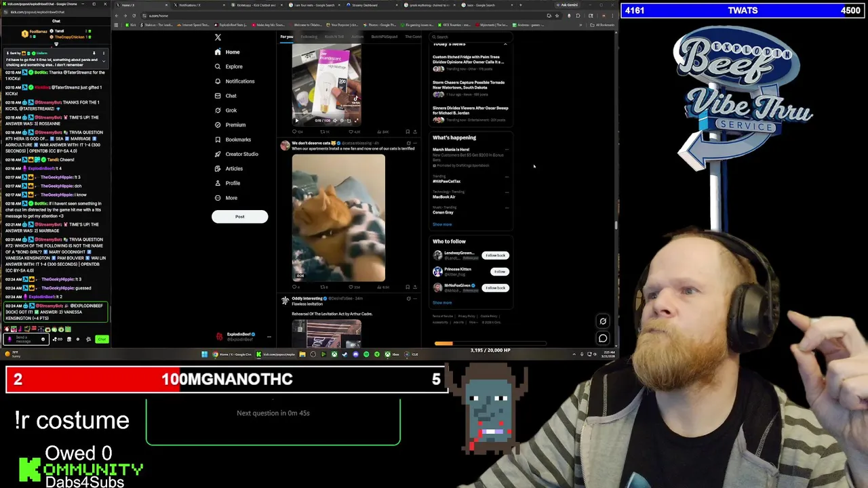The image size is (868, 488).
Task: Play the lightbulb video
Action: click(296, 121)
